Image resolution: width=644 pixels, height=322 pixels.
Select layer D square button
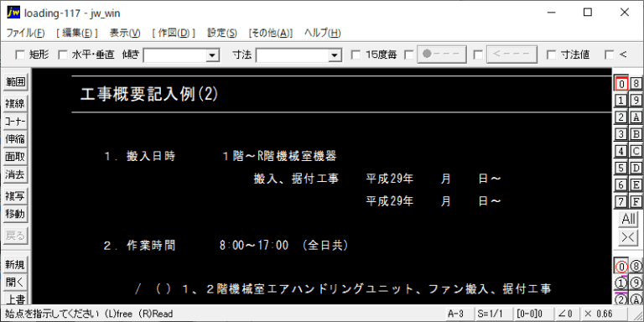[x=636, y=168]
